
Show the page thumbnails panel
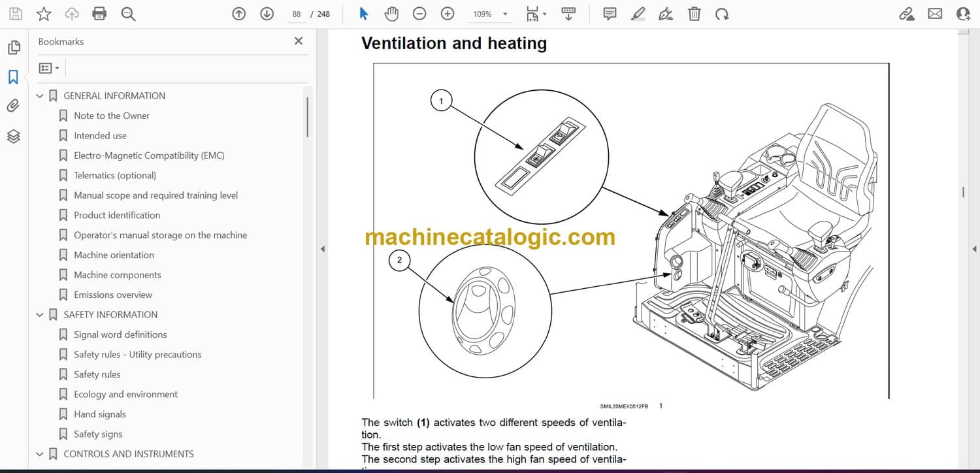14,48
